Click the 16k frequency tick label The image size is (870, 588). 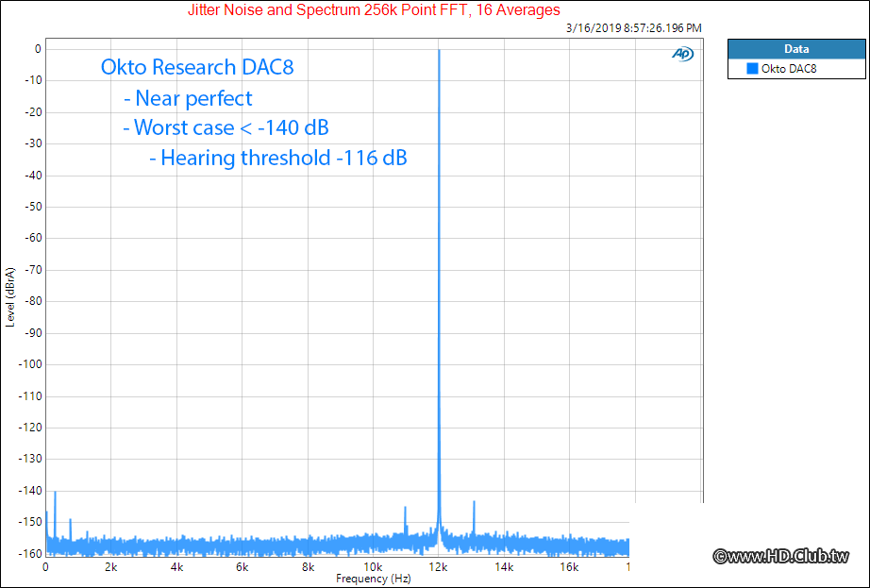click(x=569, y=567)
